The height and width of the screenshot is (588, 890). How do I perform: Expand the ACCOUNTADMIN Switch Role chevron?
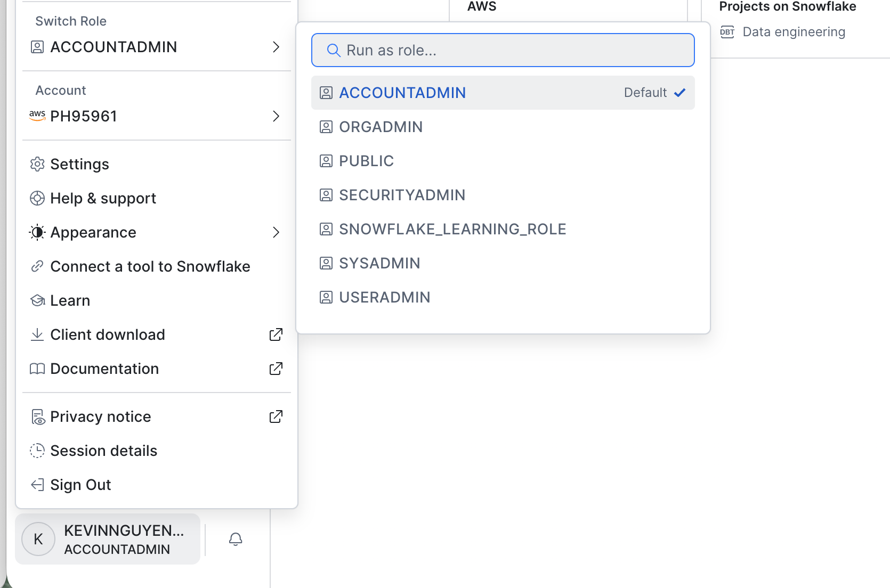276,47
